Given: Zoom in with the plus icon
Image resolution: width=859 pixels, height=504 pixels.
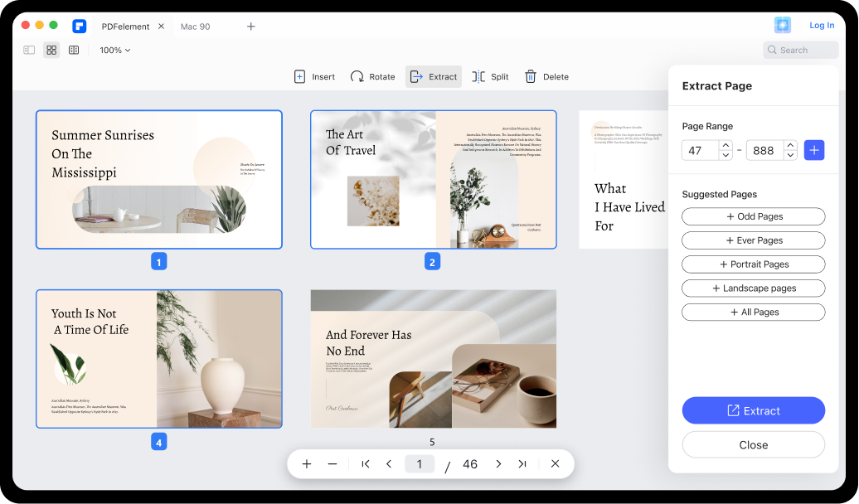Looking at the screenshot, I should point(307,464).
